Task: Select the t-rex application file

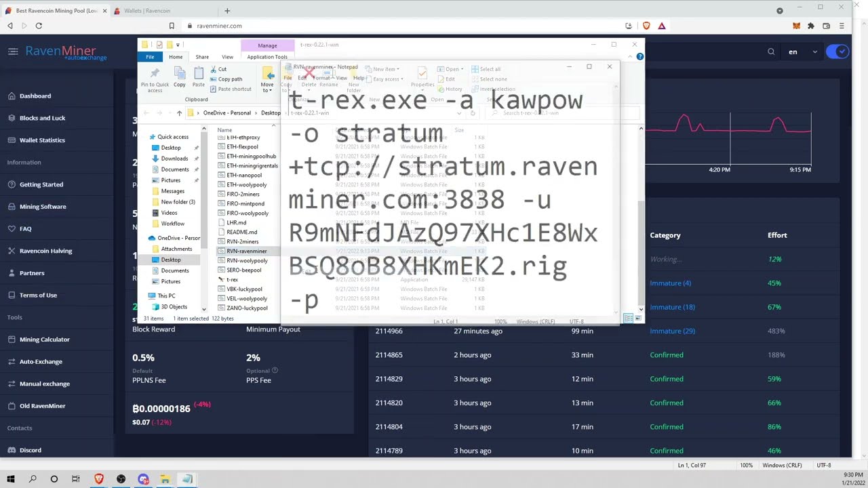Action: pyautogui.click(x=232, y=280)
